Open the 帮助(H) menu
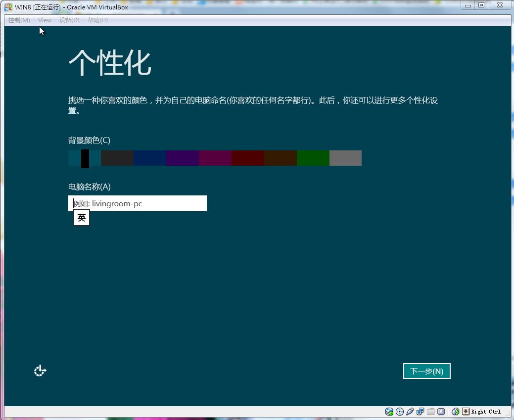Viewport: 514px width, 420px height. click(x=97, y=20)
